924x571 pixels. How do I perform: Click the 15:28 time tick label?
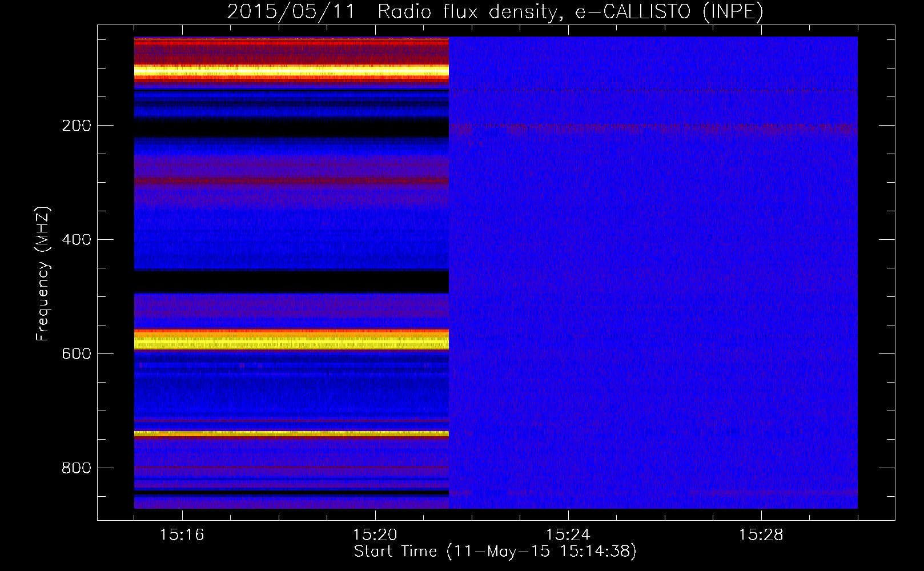(761, 535)
